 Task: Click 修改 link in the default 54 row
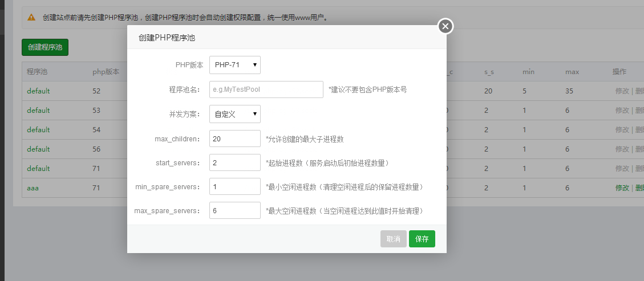coord(622,129)
